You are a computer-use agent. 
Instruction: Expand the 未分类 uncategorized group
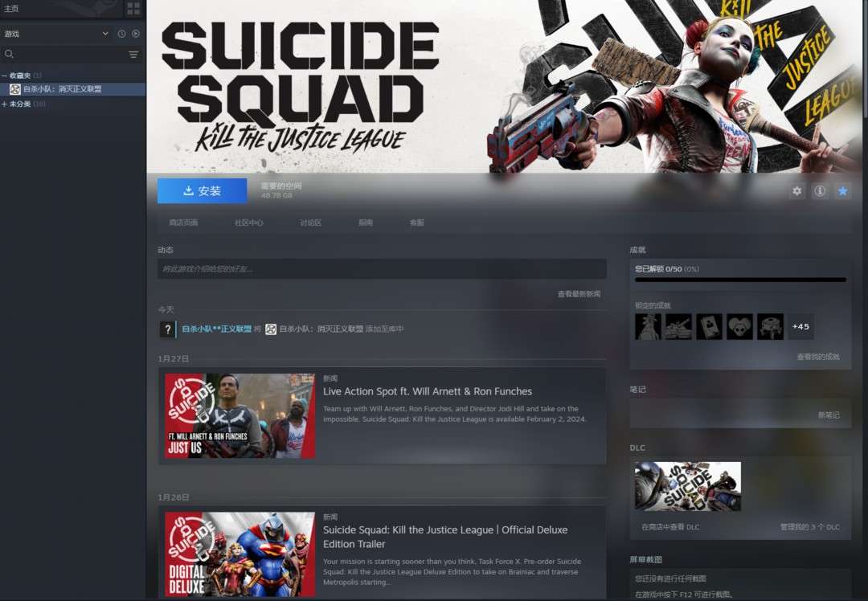coord(5,104)
